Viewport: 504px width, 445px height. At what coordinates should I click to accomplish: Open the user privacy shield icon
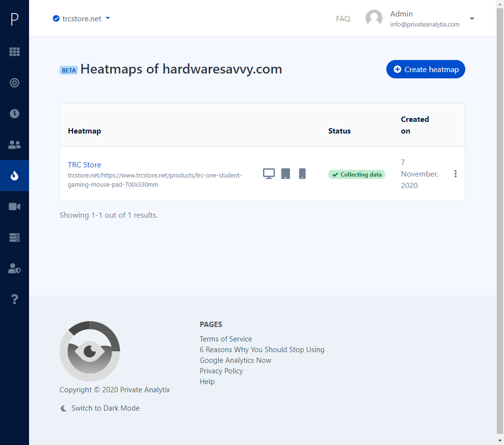point(15,268)
